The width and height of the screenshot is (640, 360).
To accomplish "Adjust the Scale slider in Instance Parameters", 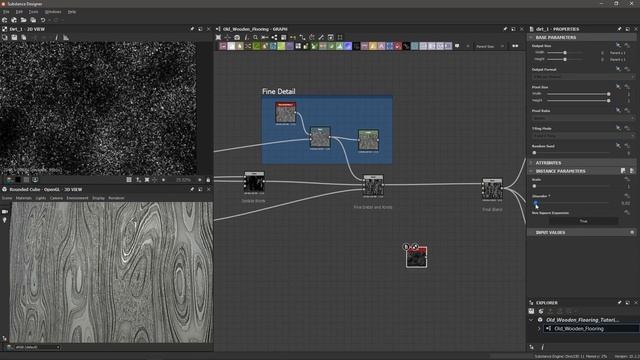I will pyautogui.click(x=571, y=186).
